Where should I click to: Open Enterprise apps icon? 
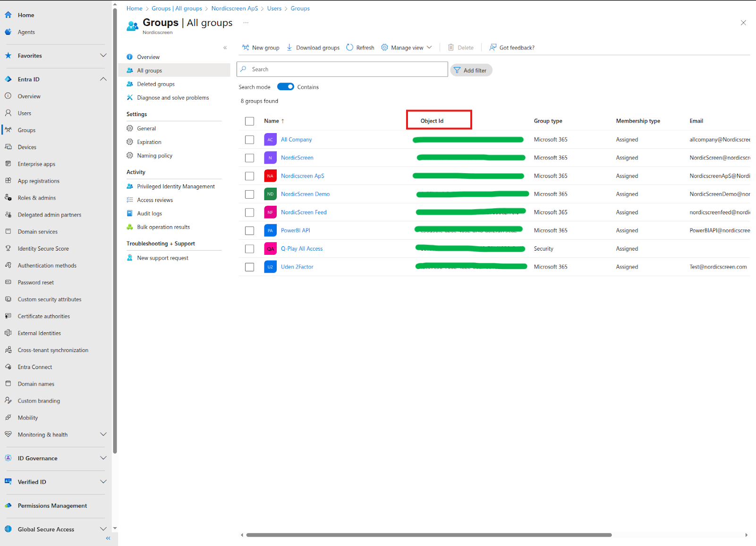click(x=8, y=164)
